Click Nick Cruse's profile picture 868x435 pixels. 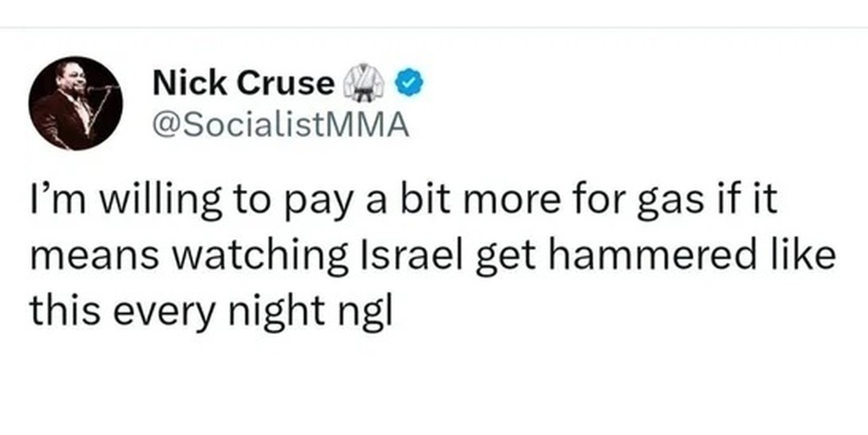76,104
